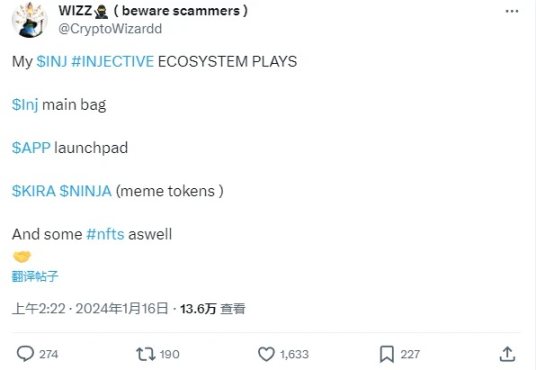
Task: Click the $Inj main bag cashtag
Action: 25,105
